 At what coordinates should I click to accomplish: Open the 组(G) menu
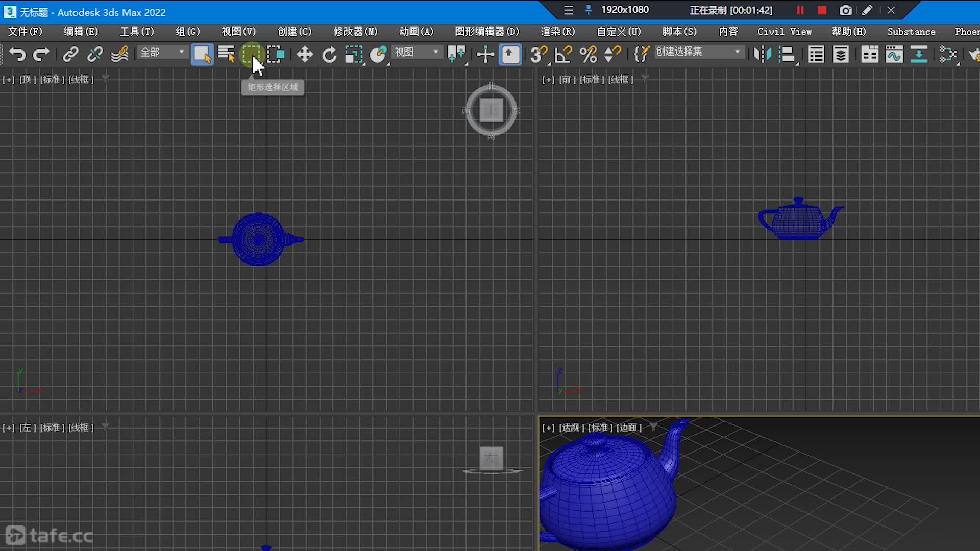(x=188, y=32)
